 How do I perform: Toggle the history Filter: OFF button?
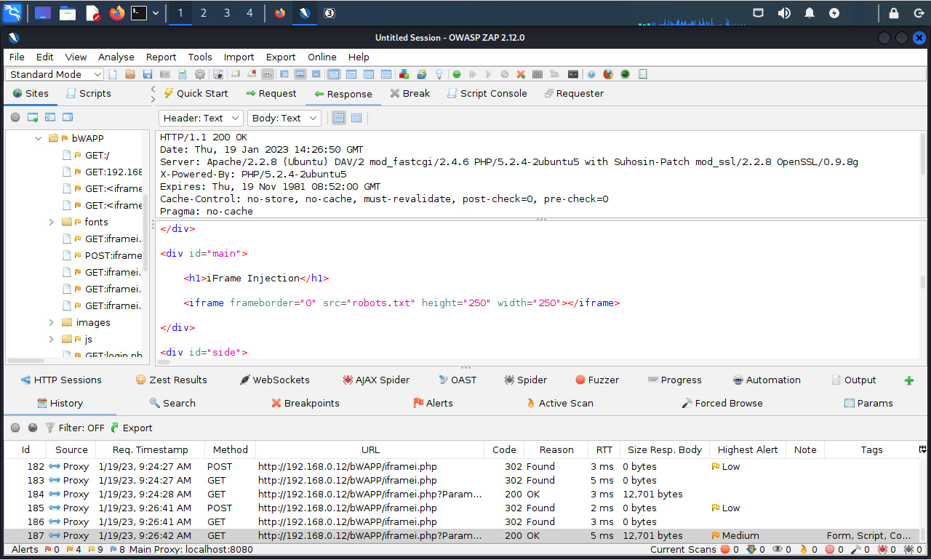coord(74,428)
